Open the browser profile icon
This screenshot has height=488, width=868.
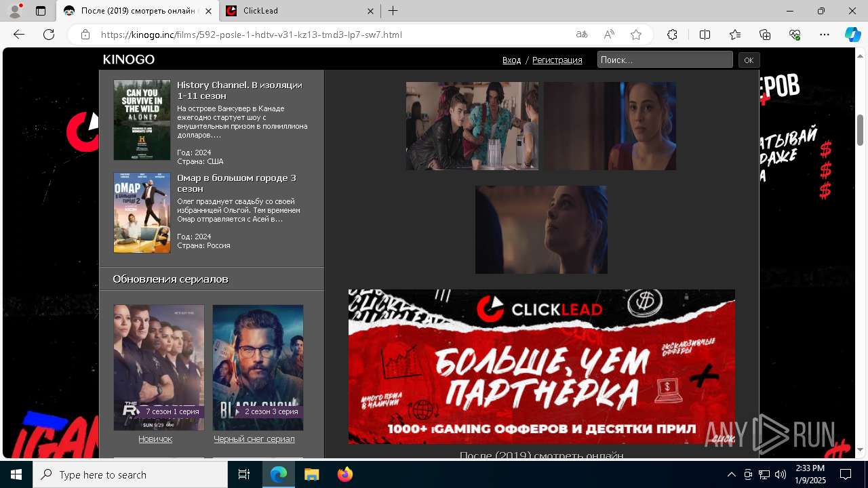pos(15,11)
